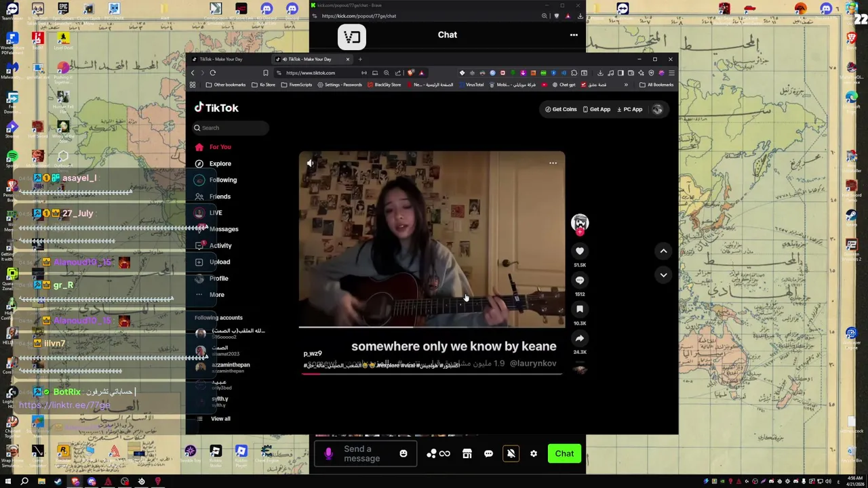Click the chat bubble icon in Kick toolbar
This screenshot has width=868, height=488.
pyautogui.click(x=488, y=453)
